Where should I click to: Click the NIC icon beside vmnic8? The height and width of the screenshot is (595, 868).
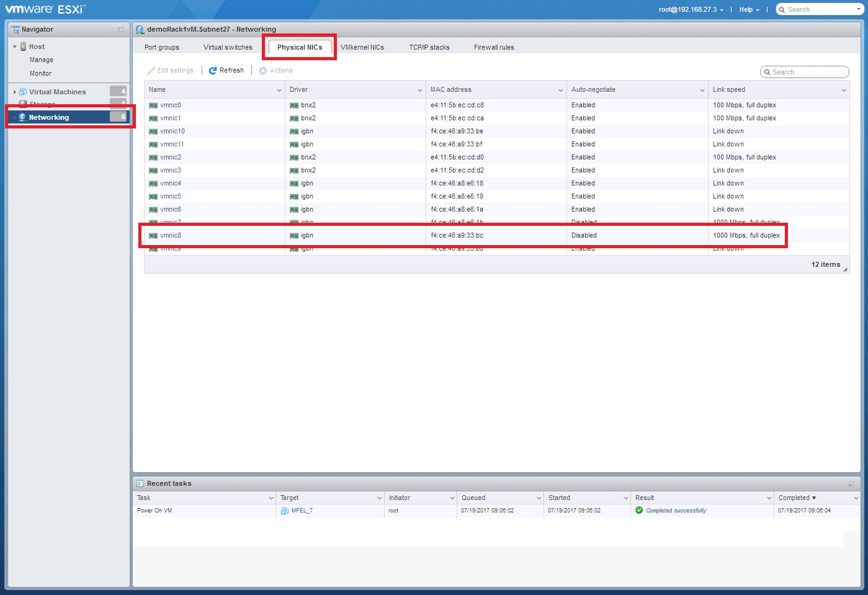tap(153, 236)
